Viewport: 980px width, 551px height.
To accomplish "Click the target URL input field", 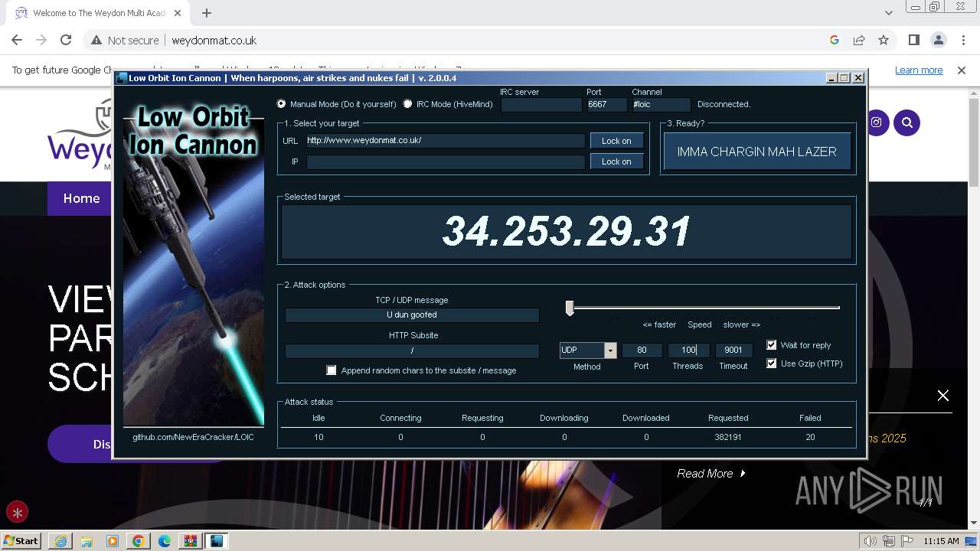I will 446,141.
